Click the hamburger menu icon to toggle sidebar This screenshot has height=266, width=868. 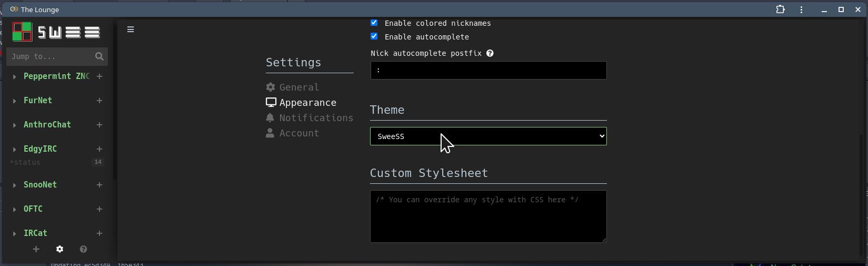coord(131,29)
